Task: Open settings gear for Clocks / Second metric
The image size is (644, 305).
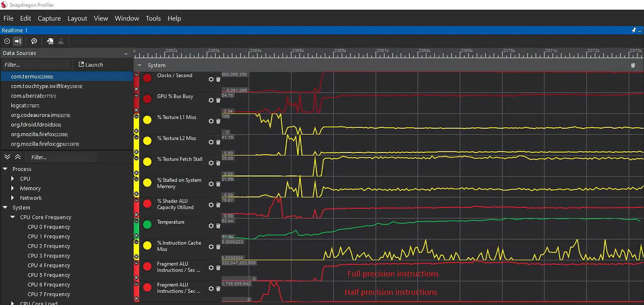Action: [211, 79]
